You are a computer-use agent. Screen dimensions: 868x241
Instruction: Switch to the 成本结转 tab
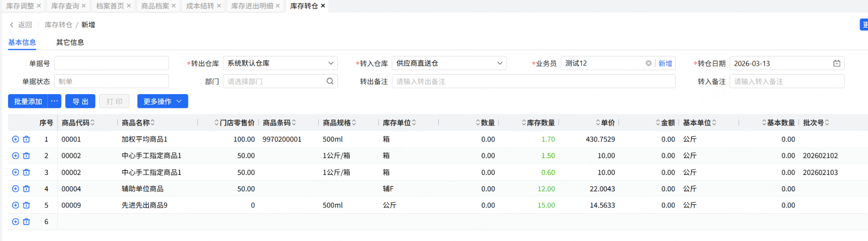tap(200, 6)
